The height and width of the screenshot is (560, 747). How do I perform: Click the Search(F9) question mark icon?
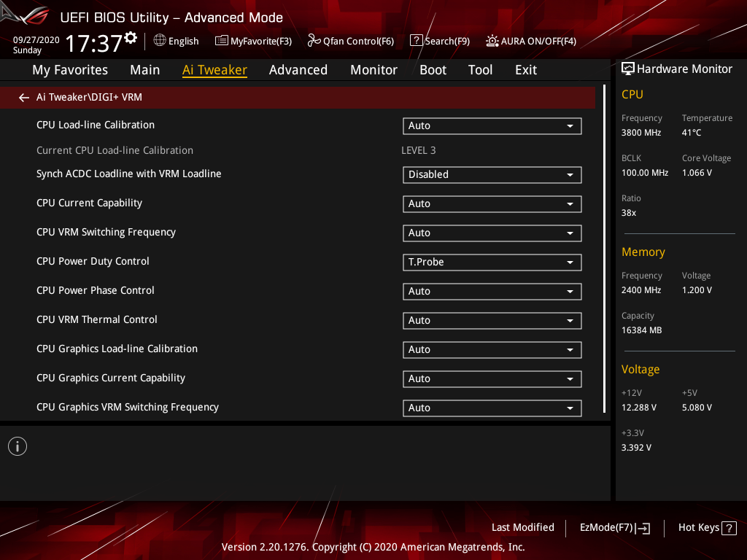coord(416,41)
